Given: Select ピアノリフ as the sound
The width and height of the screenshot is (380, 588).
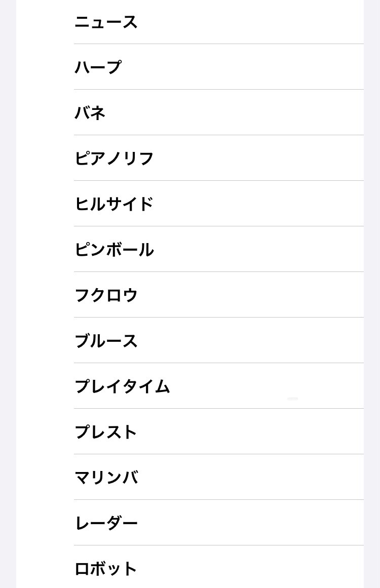Looking at the screenshot, I should click(114, 159).
